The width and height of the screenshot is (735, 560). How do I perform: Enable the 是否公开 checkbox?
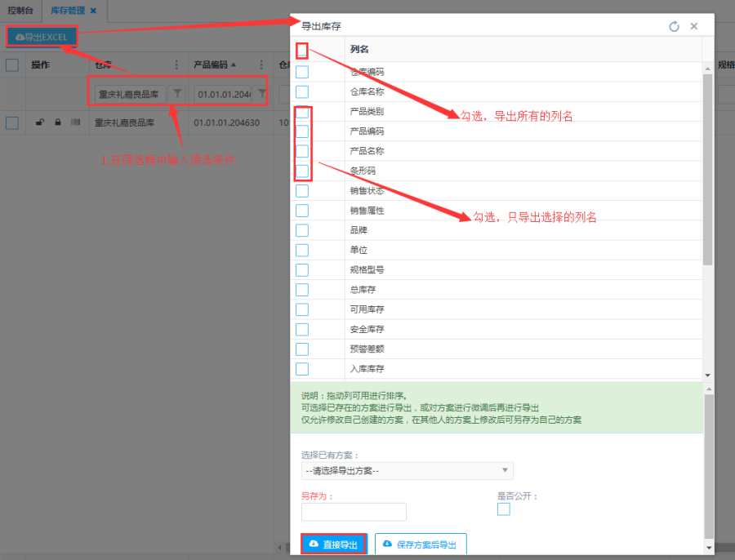[x=504, y=509]
